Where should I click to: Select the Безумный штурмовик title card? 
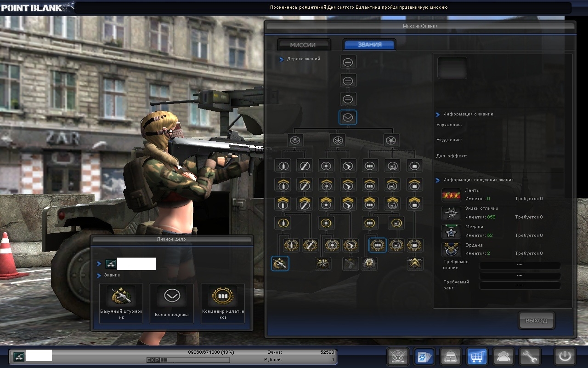click(x=121, y=303)
